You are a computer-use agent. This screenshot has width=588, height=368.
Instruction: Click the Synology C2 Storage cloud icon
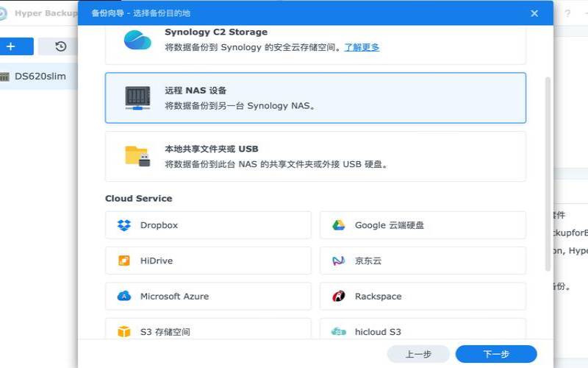click(x=137, y=40)
